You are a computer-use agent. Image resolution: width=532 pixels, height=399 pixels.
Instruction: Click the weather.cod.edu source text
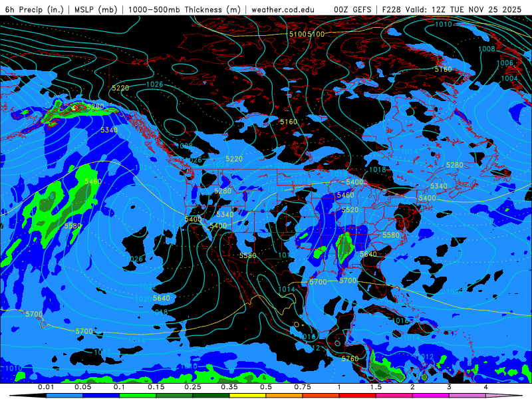tap(283, 9)
